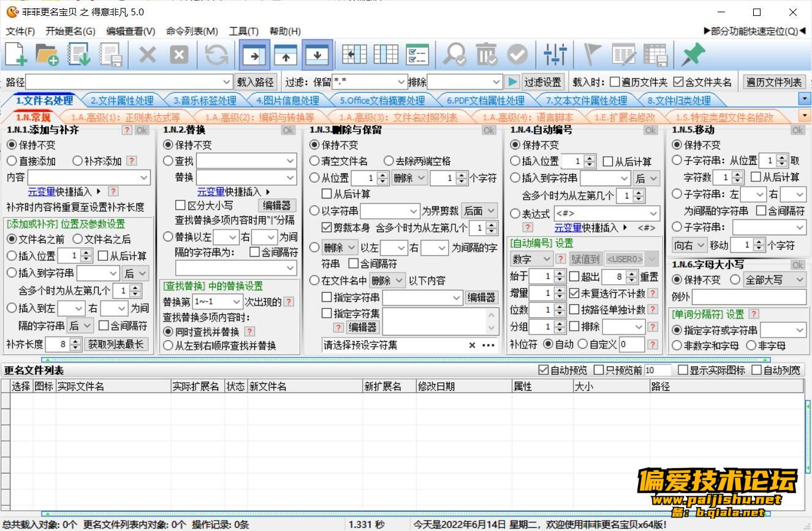Open the 开始更名(G) menu
Viewport: 812px width, 531px height.
(x=70, y=31)
